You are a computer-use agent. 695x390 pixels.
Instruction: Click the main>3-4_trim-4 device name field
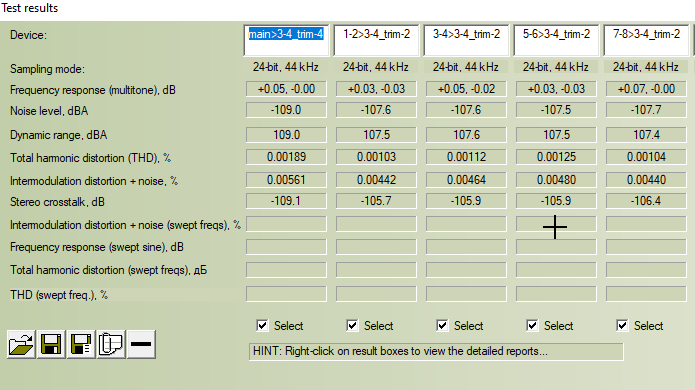(286, 40)
